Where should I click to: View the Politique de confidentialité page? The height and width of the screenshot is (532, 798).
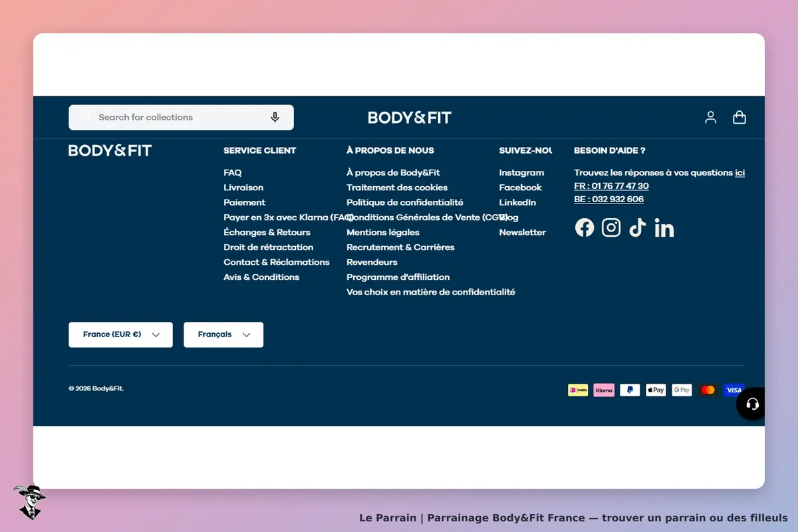pyautogui.click(x=405, y=203)
